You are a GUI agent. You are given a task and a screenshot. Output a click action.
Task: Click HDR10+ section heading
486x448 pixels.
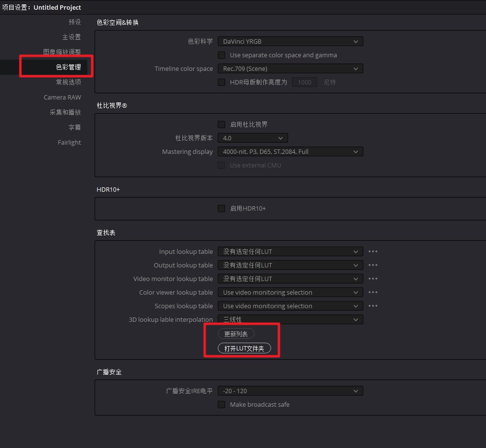(108, 190)
